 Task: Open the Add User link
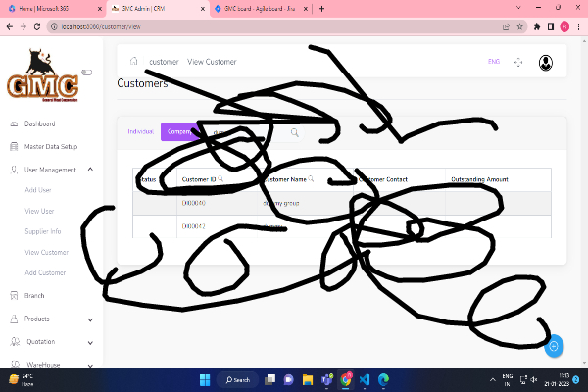[x=38, y=190]
